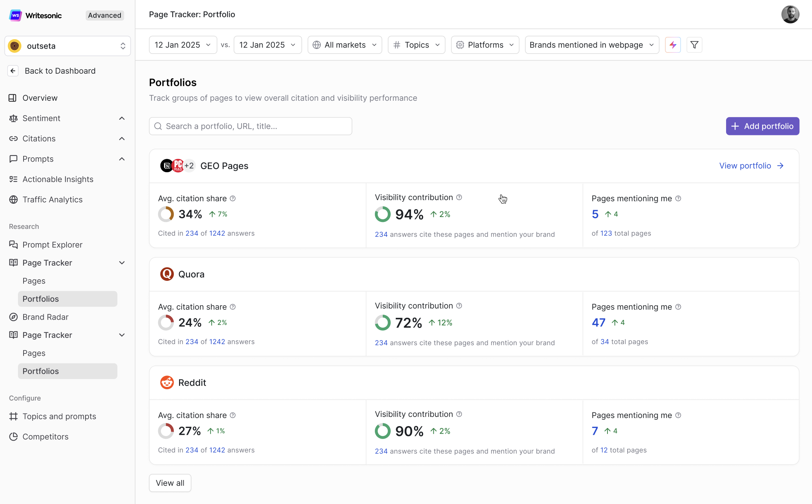Expand the Platforms filter dropdown

coord(485,45)
